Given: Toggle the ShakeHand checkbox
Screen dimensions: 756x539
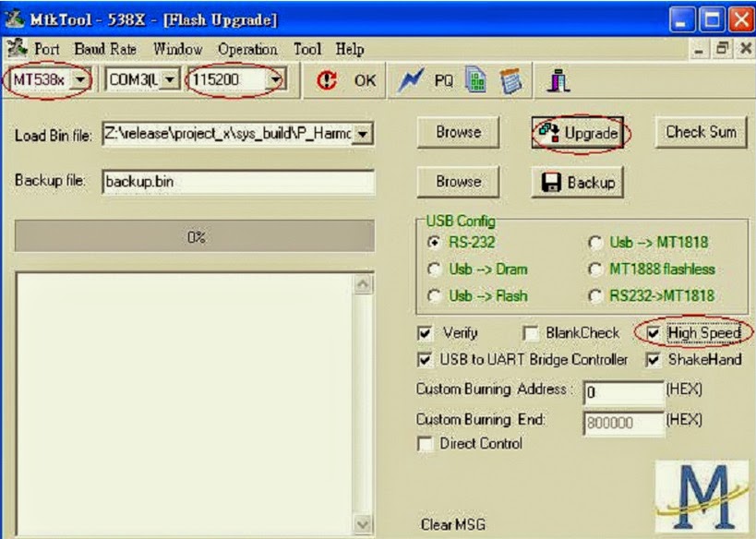Looking at the screenshot, I should 654,360.
